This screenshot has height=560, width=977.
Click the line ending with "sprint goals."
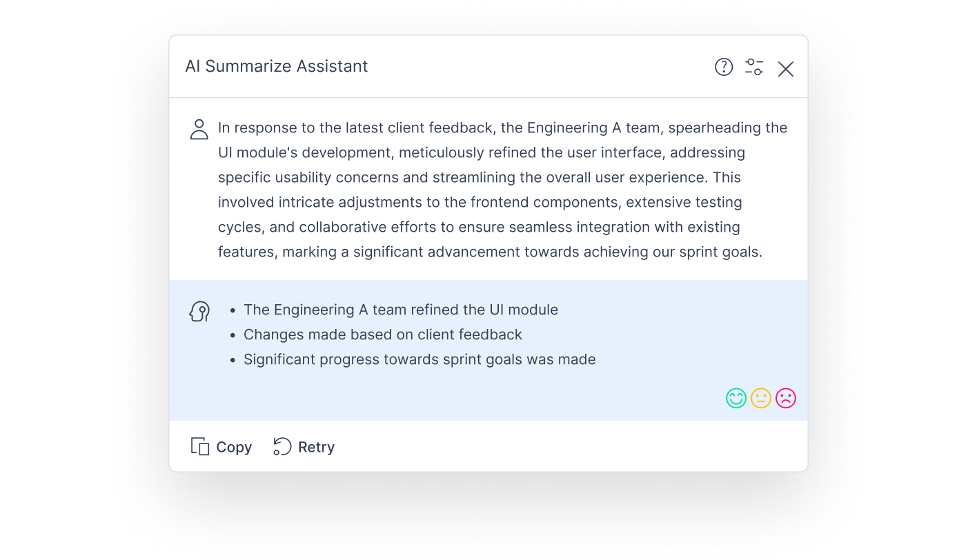tap(491, 252)
